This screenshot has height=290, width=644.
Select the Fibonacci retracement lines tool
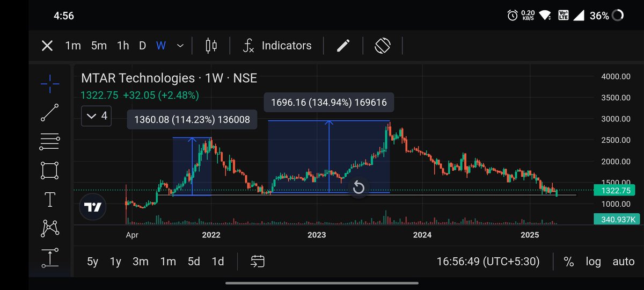[x=50, y=142]
